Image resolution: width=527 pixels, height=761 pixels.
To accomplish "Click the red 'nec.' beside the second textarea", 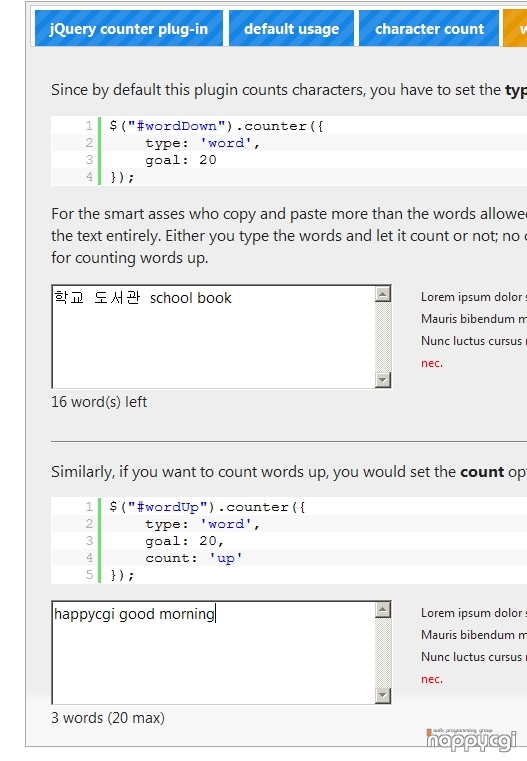I will click(432, 679).
